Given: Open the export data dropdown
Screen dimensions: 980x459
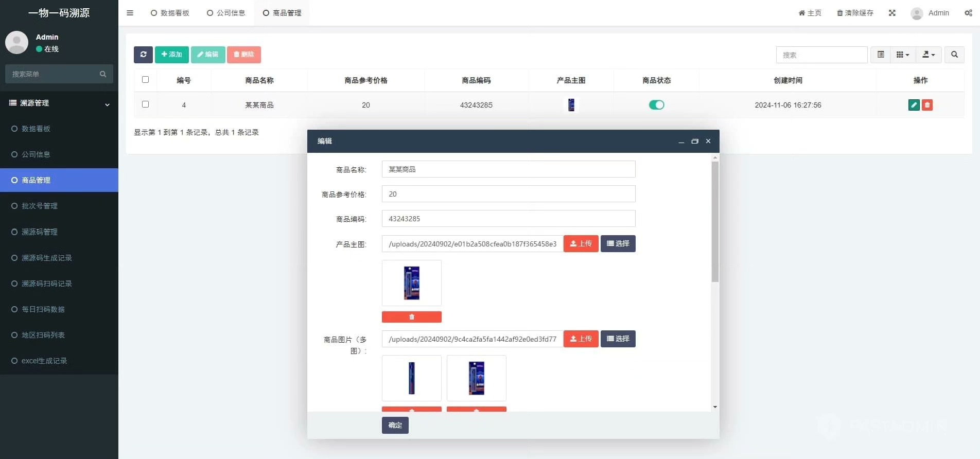Looking at the screenshot, I should 929,55.
